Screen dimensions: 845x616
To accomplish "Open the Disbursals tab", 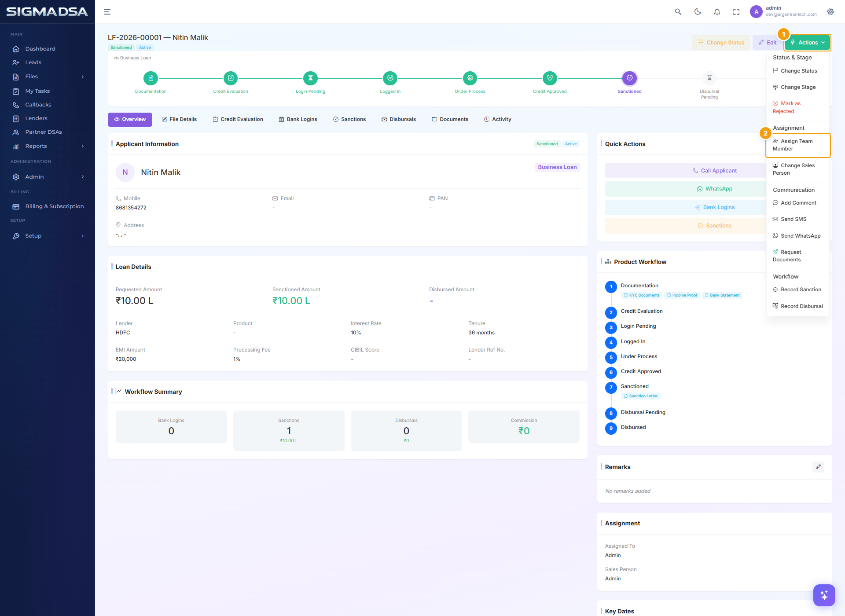I will point(398,120).
